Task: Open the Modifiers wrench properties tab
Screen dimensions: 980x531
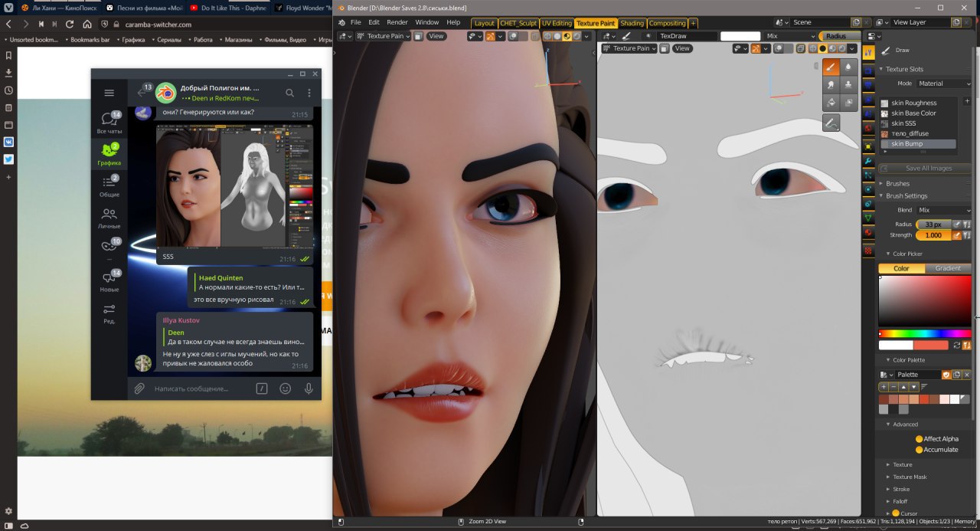Action: coord(868,161)
